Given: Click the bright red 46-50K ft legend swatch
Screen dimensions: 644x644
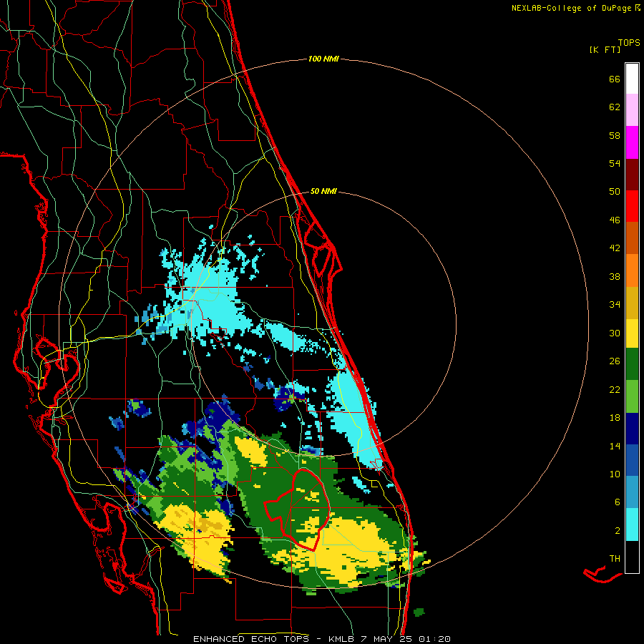Looking at the screenshot, I should (x=632, y=206).
